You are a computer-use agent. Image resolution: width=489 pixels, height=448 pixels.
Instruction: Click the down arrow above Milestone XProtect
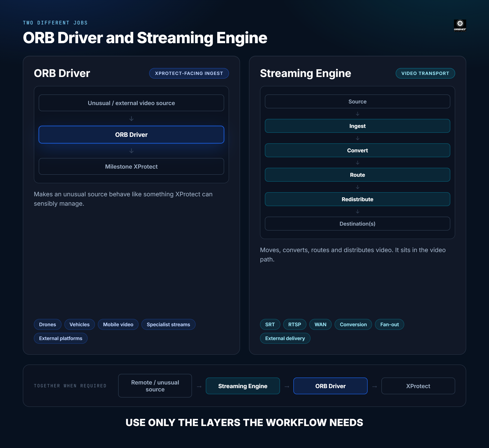tap(131, 151)
